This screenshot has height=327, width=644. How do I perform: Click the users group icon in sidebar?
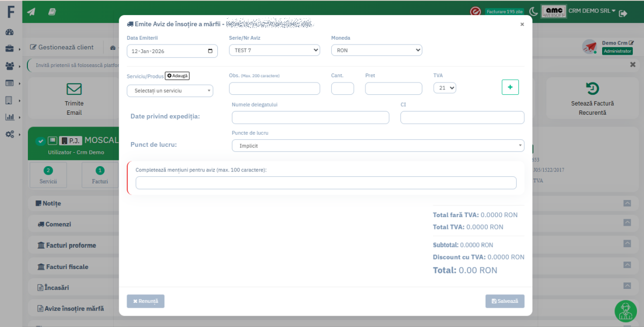tap(10, 66)
